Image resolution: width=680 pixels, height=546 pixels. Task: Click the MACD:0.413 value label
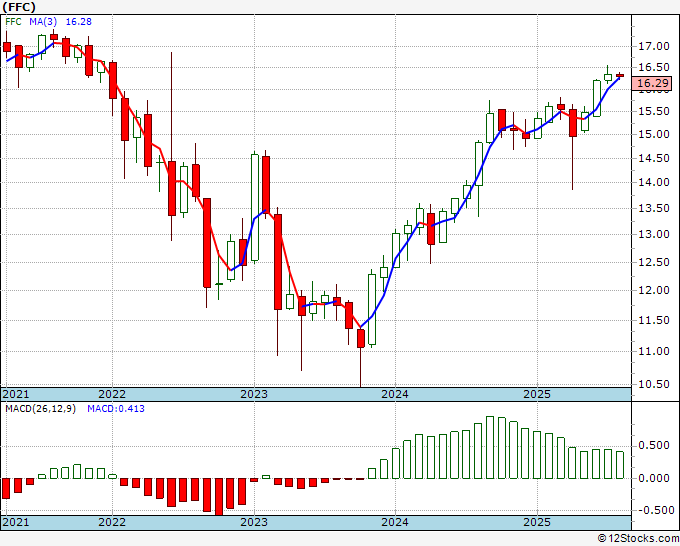[116, 409]
